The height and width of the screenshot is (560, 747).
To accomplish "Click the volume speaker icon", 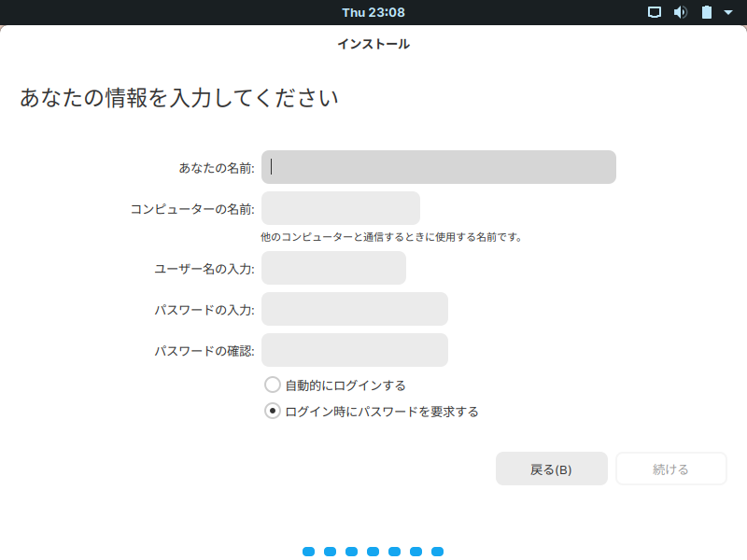I will click(x=681, y=12).
